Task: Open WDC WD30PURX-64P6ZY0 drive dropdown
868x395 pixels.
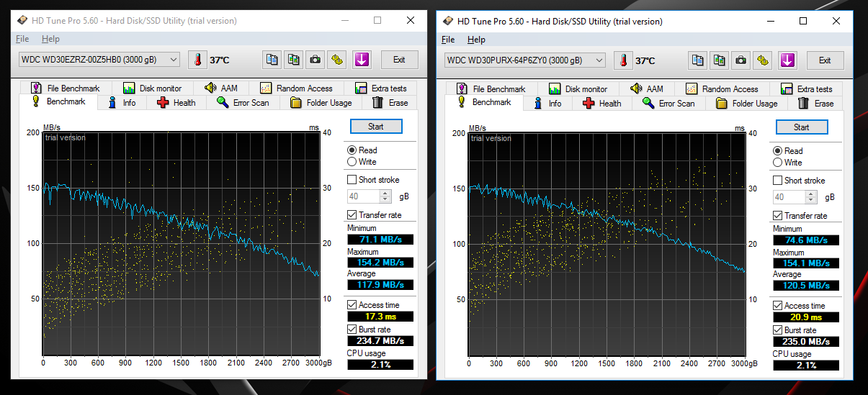Action: [525, 60]
